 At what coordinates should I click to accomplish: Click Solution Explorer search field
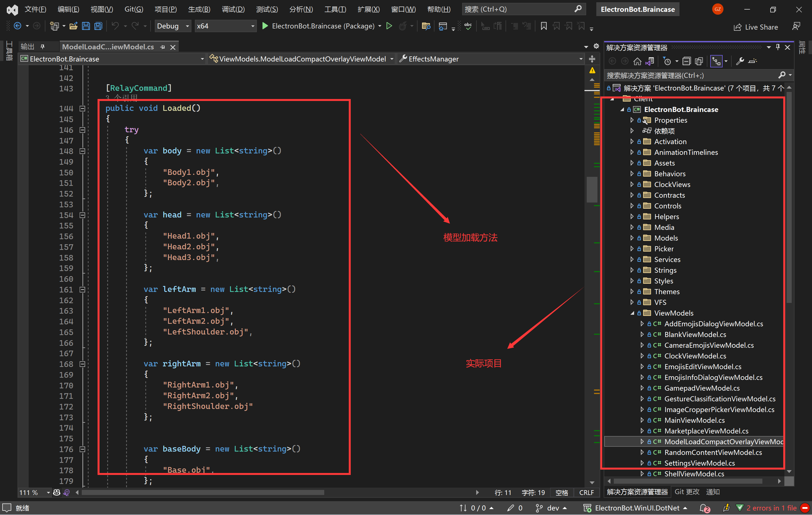pos(699,75)
